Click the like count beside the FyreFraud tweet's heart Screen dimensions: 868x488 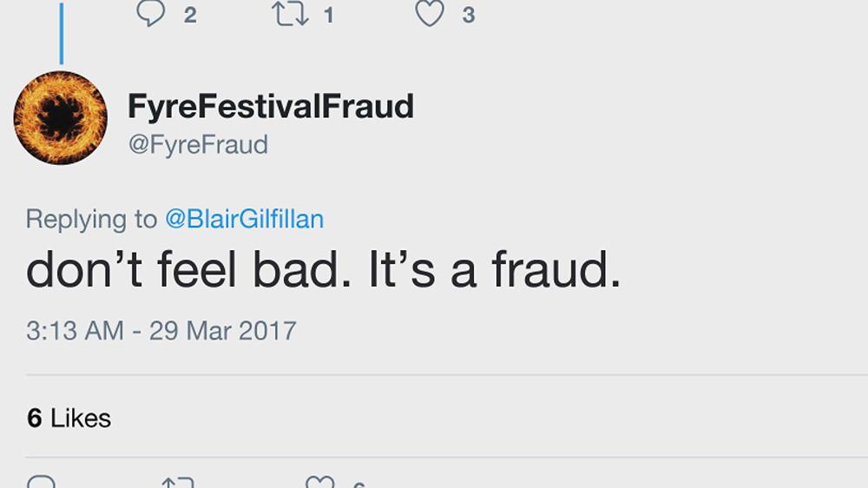point(359,484)
